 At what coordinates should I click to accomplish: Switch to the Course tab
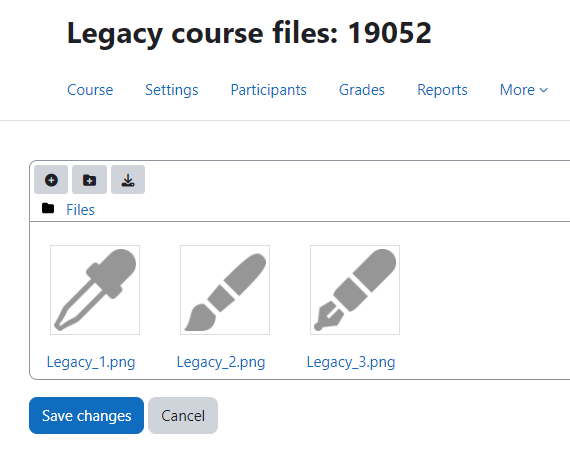90,90
